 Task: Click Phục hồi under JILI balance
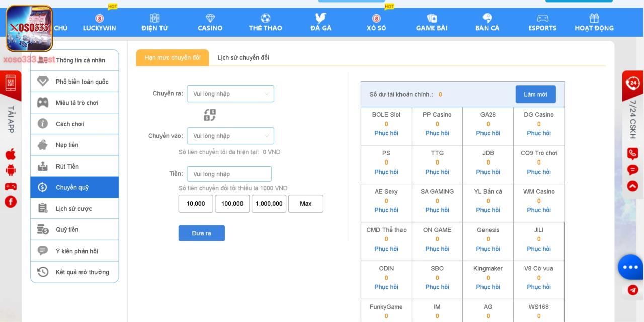tap(538, 248)
